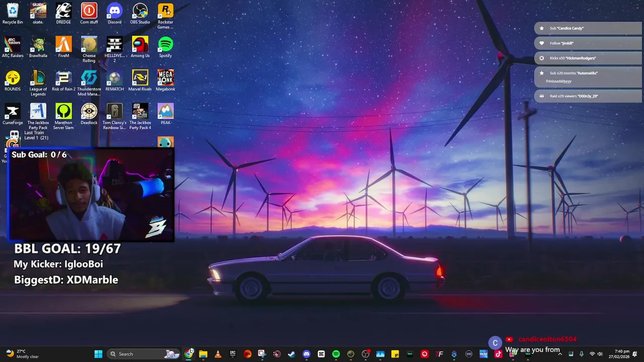Open the notification bell in taskbar
The image size is (644, 362).
(x=635, y=354)
